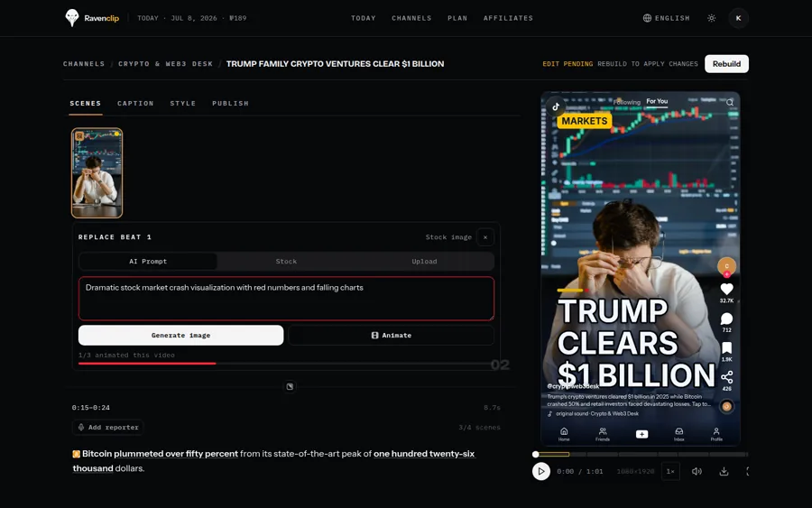Download the video with the download icon
The height and width of the screenshot is (508, 812).
724,471
